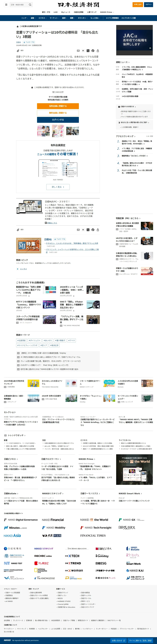Viewport: 157px width, 644px height.
Task: Click the ログインする button
Action: click(58, 120)
